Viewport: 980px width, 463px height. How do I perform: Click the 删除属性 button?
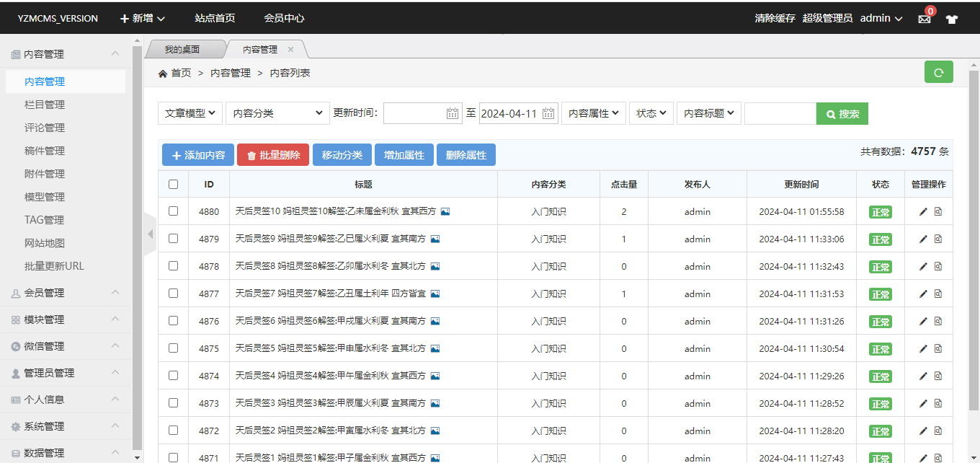pos(466,155)
